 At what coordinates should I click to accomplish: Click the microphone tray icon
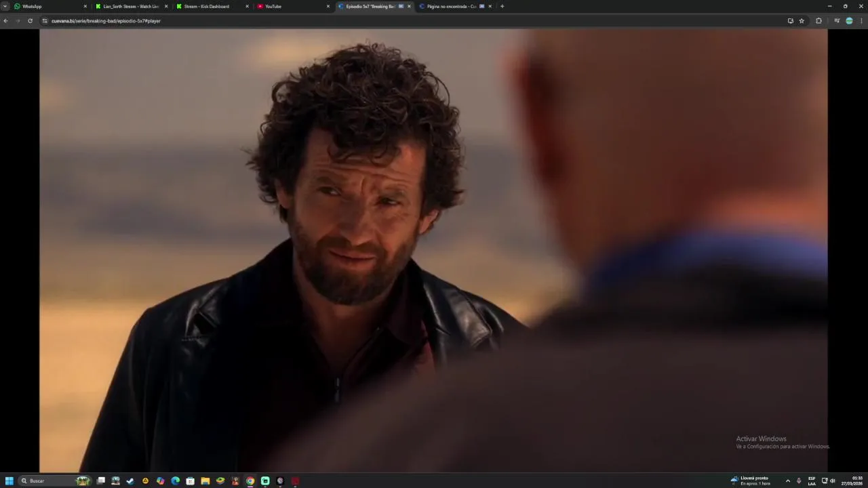[799, 481]
